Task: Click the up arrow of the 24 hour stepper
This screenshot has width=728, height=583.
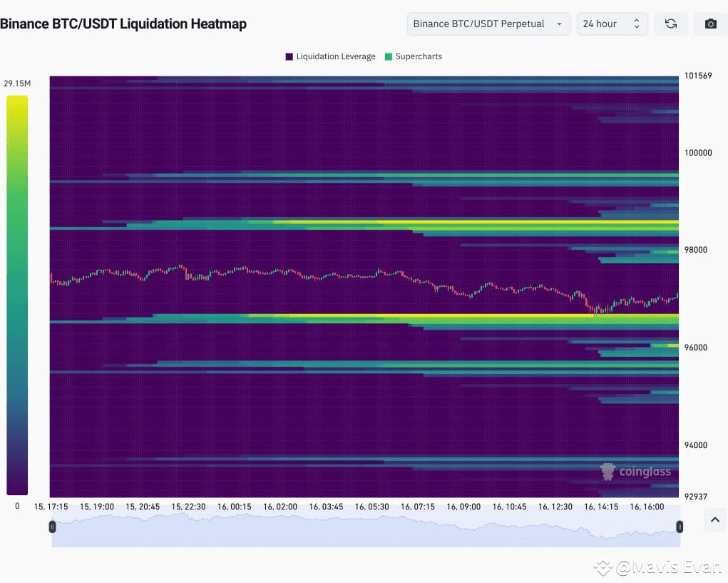Action: 637,19
